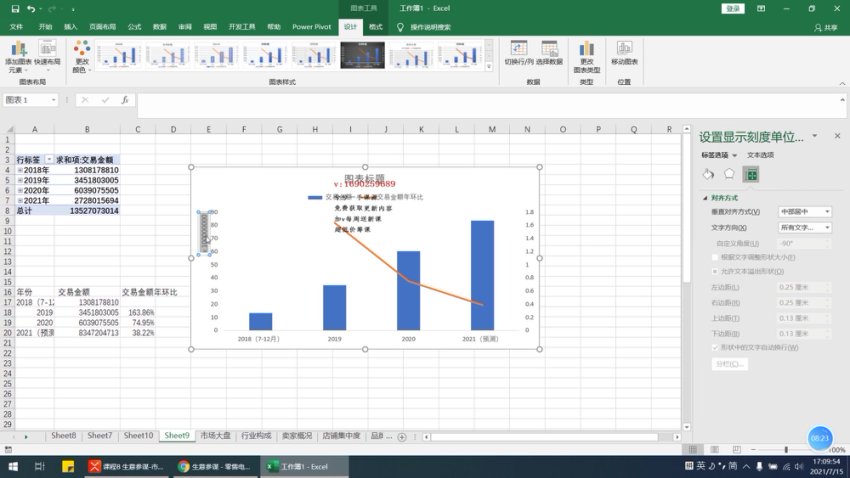
Task: Select the dark-themed chart style thumbnail
Action: coord(362,55)
